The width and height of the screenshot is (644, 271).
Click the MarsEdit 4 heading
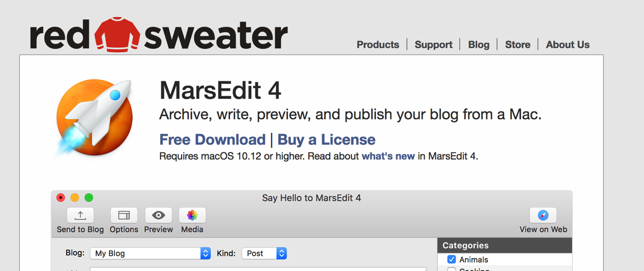pyautogui.click(x=220, y=91)
